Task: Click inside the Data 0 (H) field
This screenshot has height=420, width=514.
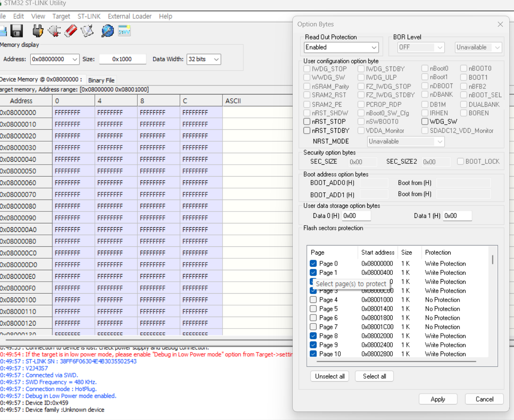Action: tap(357, 216)
